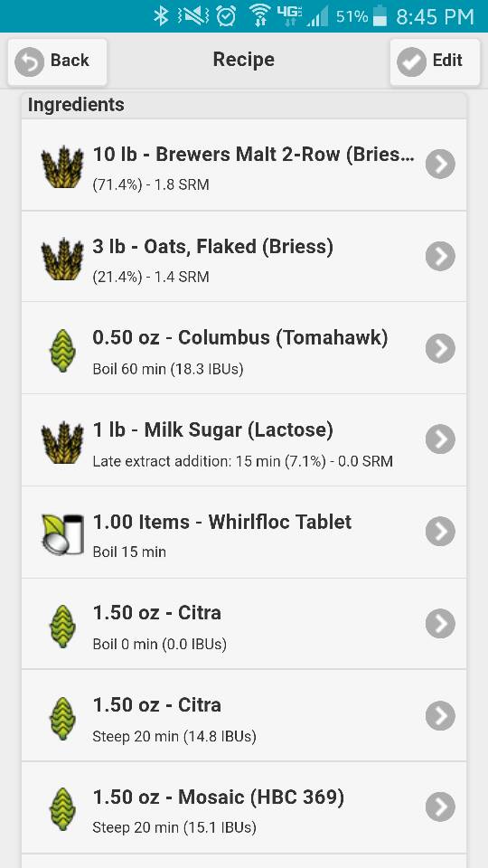Go back using the Back button
The image size is (488, 868).
click(57, 61)
